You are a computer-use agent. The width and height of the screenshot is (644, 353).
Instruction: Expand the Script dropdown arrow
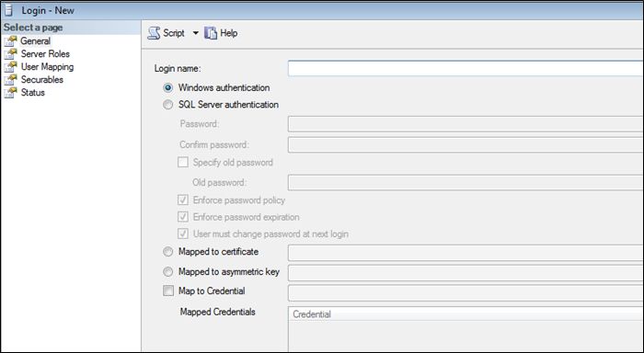coord(195,33)
